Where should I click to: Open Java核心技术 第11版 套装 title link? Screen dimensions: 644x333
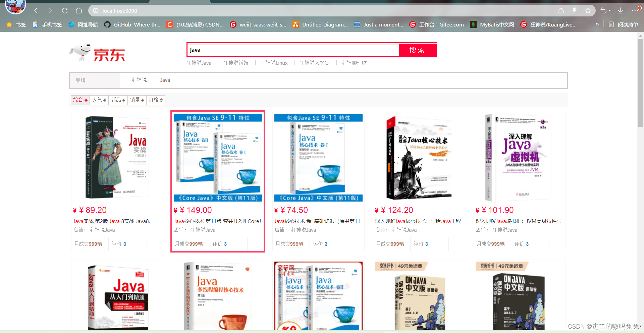pos(217,221)
